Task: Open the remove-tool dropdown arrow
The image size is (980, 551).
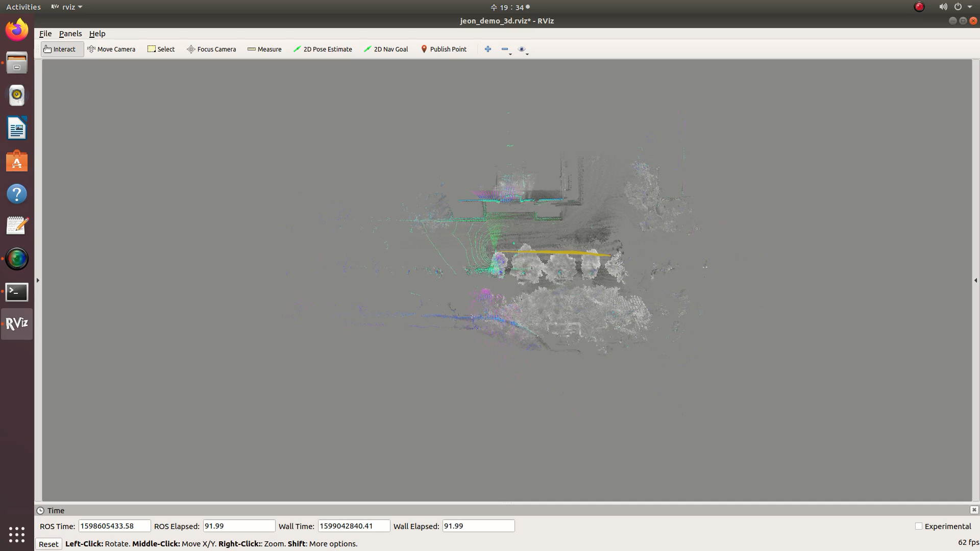Action: tap(509, 53)
